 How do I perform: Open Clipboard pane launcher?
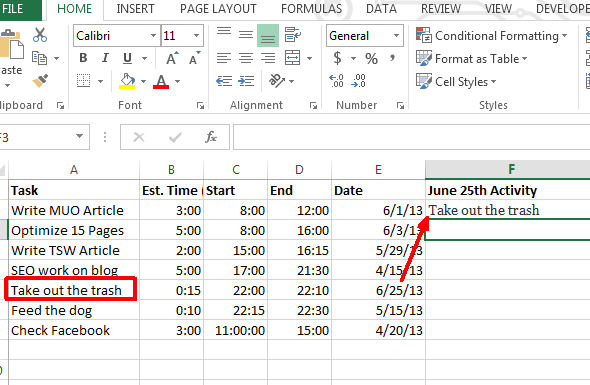[x=60, y=106]
